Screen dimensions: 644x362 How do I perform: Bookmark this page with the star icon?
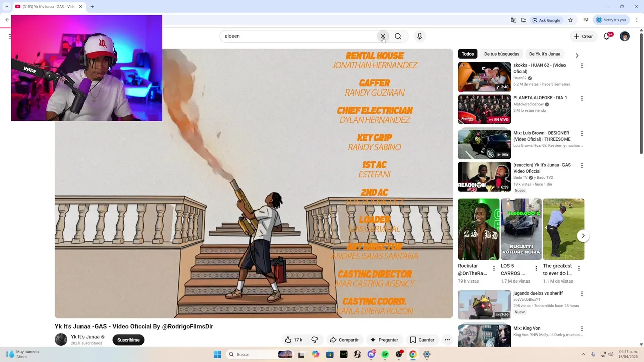pos(570,20)
